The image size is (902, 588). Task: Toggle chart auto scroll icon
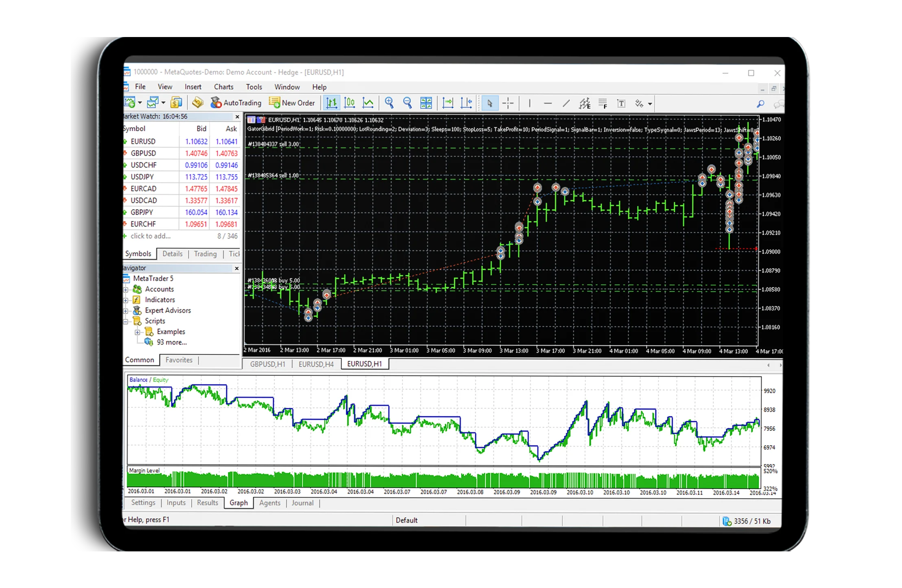click(x=448, y=103)
